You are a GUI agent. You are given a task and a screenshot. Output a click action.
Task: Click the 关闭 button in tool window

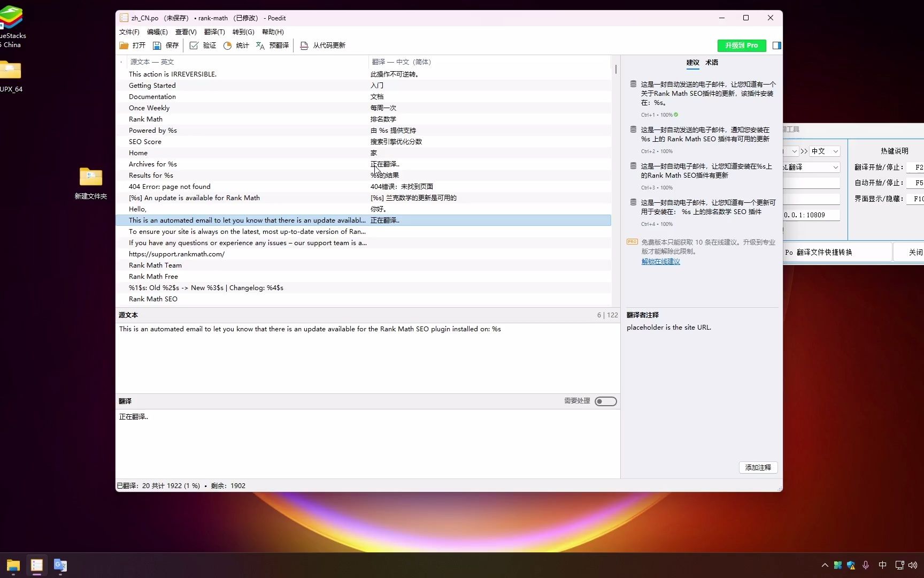click(909, 252)
